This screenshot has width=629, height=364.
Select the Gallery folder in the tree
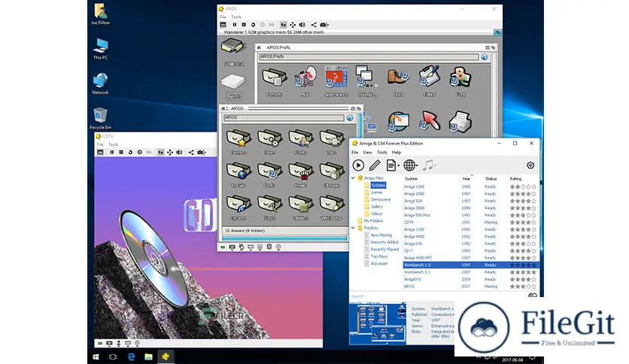click(377, 207)
